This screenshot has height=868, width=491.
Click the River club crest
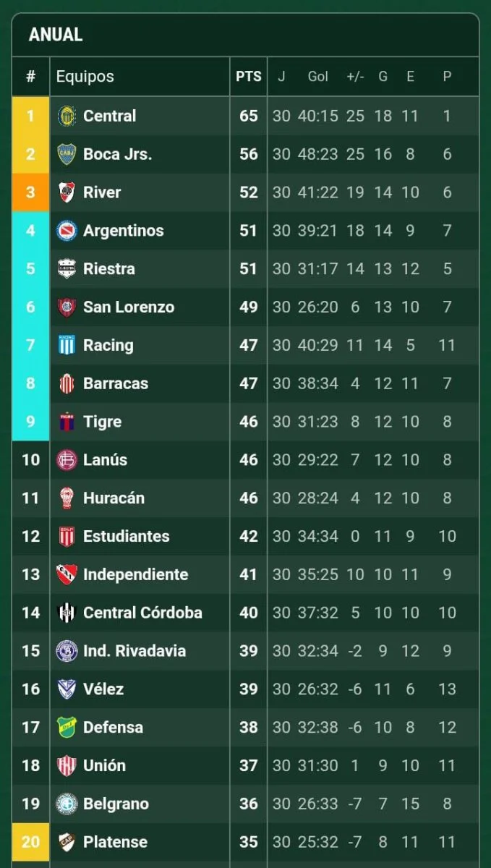(x=67, y=192)
